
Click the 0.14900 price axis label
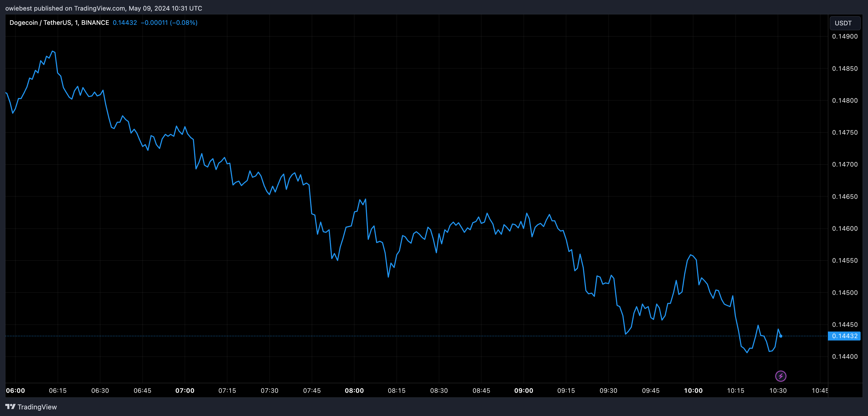point(845,36)
